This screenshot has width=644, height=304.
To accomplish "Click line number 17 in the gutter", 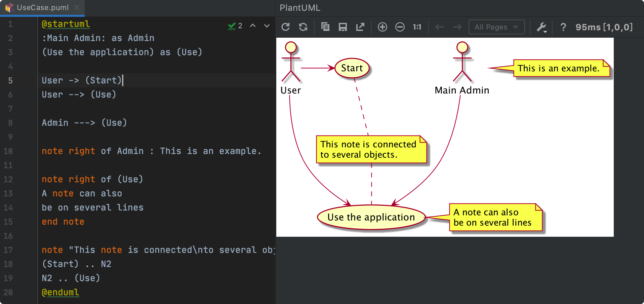I will pyautogui.click(x=8, y=250).
